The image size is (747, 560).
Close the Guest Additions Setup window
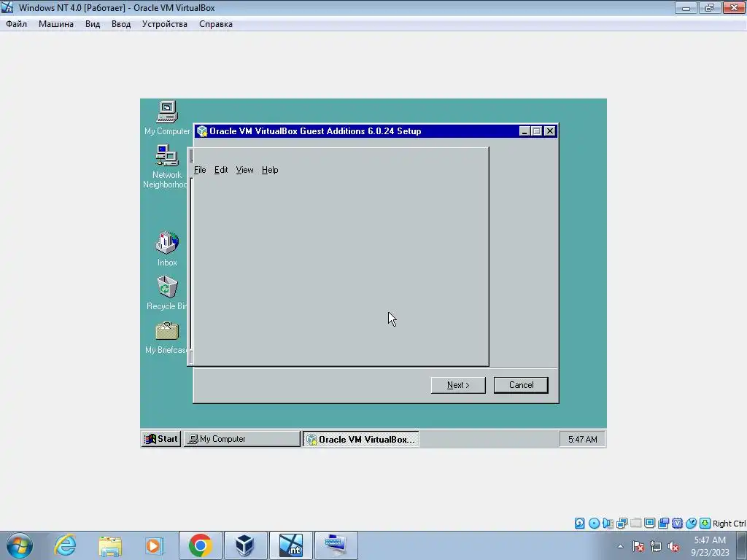pyautogui.click(x=550, y=131)
